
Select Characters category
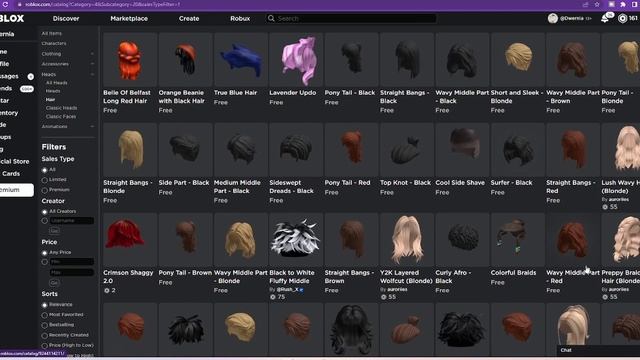click(x=53, y=43)
